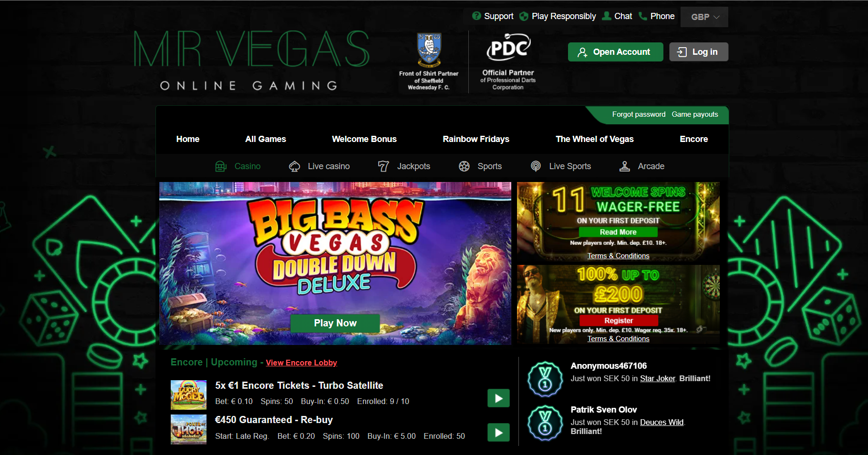Play the 5x €1 Encore Tickets tournament

(498, 398)
